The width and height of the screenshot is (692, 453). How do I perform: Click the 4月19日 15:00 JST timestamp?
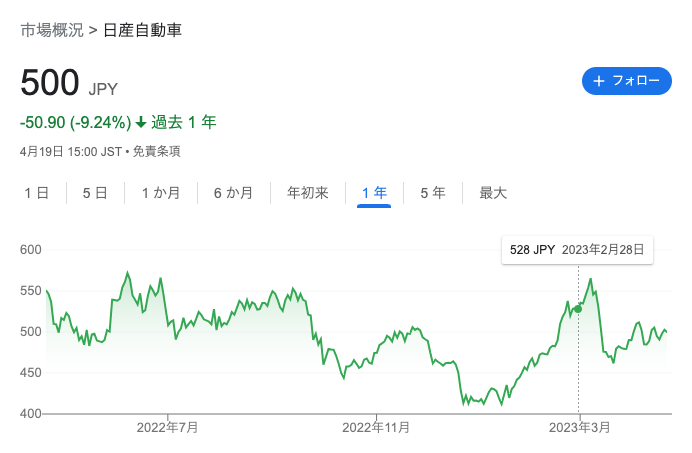click(71, 151)
